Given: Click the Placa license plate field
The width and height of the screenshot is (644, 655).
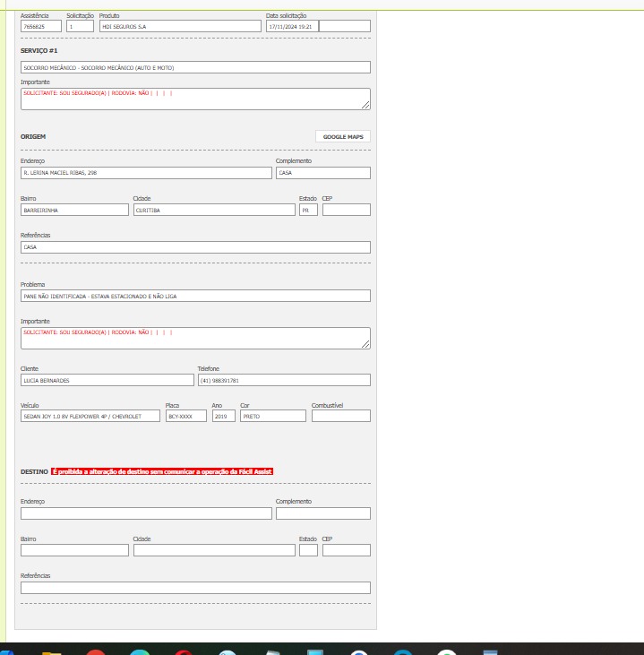Looking at the screenshot, I should pyautogui.click(x=186, y=416).
